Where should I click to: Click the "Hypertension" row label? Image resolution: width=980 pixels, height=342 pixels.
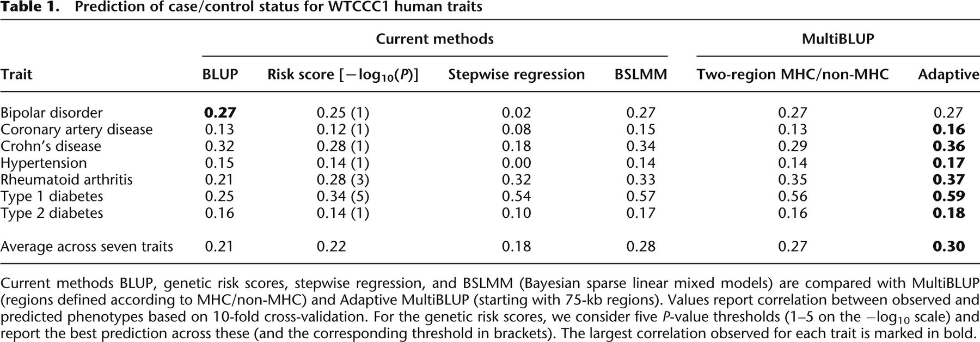coord(44,163)
